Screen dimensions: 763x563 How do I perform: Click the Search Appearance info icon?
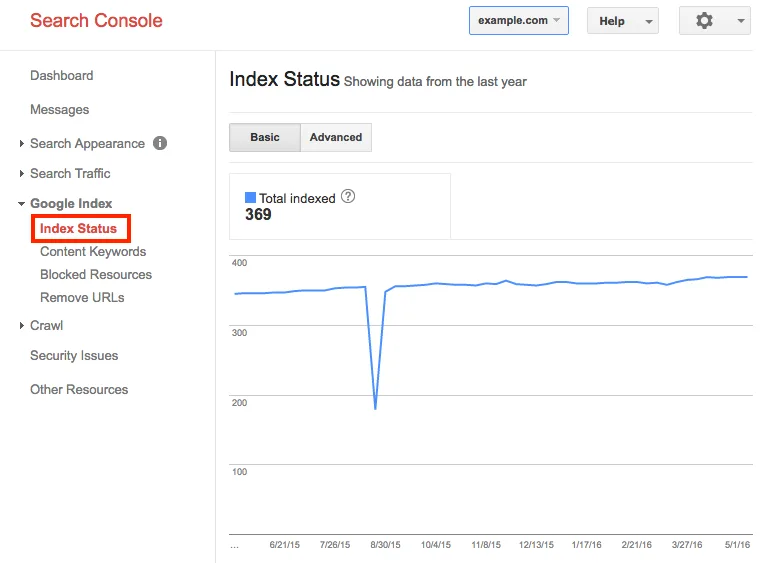pos(160,143)
